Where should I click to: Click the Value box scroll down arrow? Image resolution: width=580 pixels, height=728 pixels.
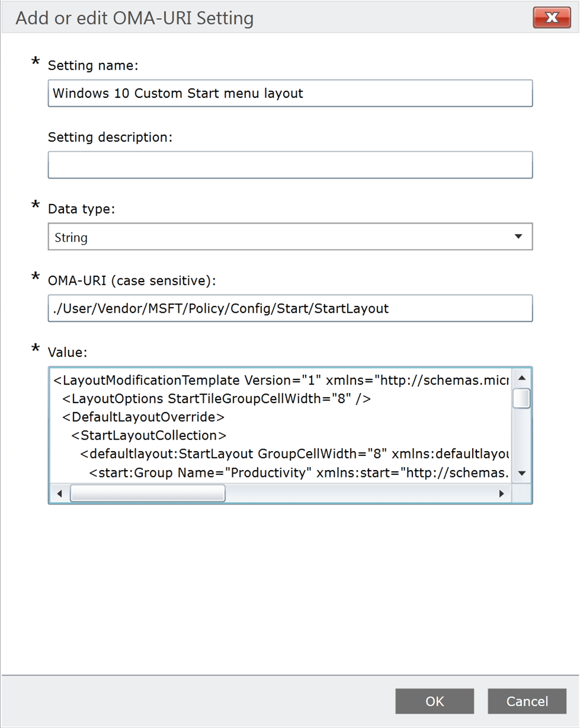pos(521,473)
